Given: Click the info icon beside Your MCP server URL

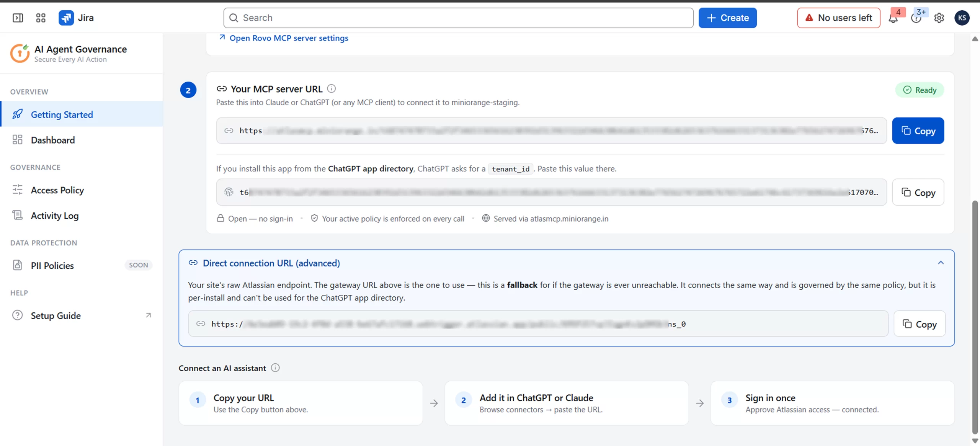Looking at the screenshot, I should coord(332,89).
